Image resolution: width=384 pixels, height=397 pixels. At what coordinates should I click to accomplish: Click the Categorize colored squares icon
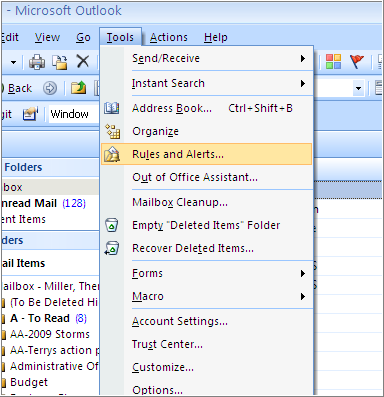tap(333, 62)
